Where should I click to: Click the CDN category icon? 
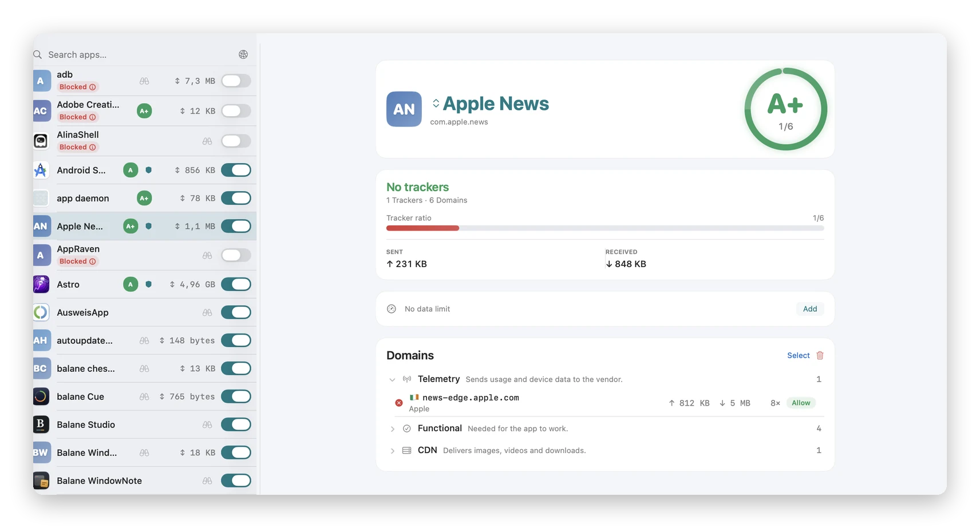[x=407, y=451]
